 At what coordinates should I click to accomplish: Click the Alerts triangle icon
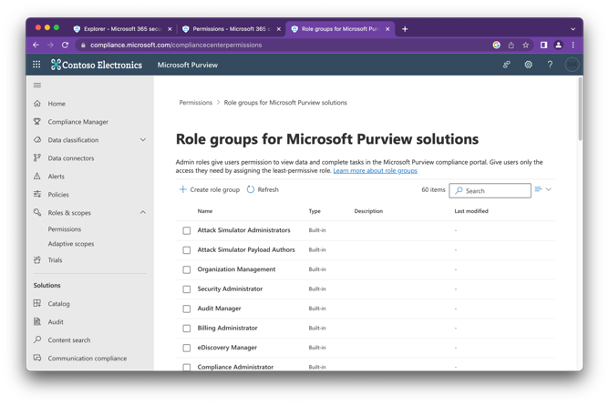click(37, 176)
